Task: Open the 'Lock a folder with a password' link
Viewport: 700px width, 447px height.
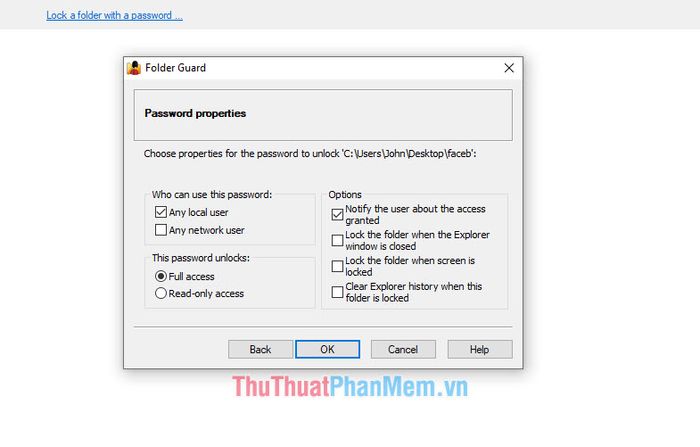Action: tap(114, 16)
